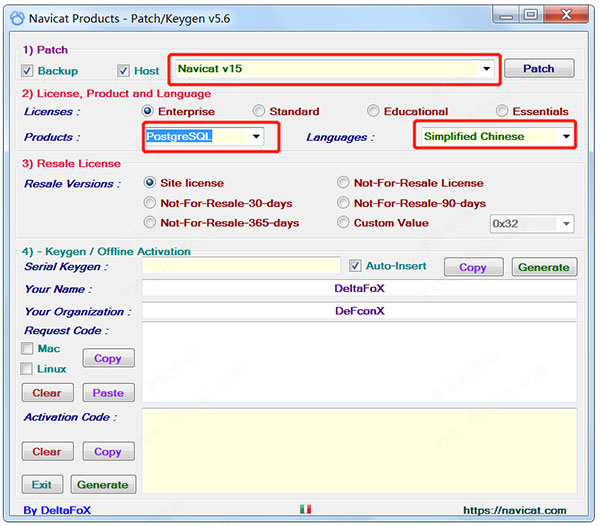600x526 pixels.
Task: Maximize the Patch/Keygen window
Action: [x=531, y=15]
